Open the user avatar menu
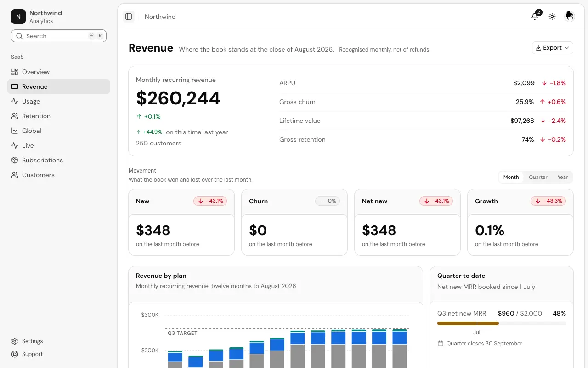 pos(570,17)
